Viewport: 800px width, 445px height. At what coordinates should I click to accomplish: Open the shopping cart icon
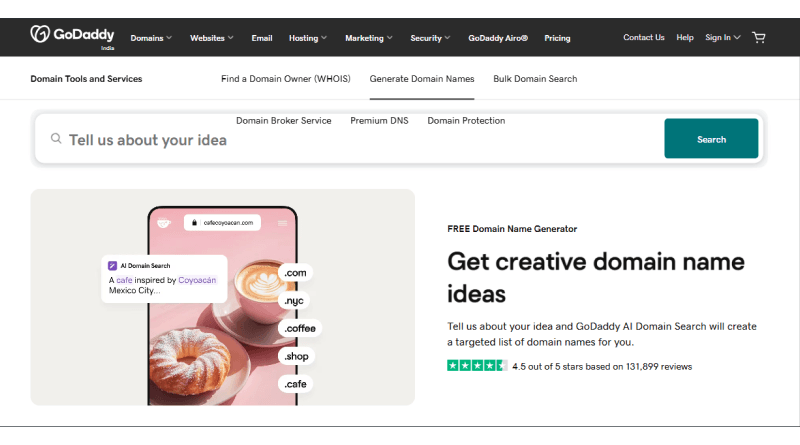pyautogui.click(x=759, y=38)
